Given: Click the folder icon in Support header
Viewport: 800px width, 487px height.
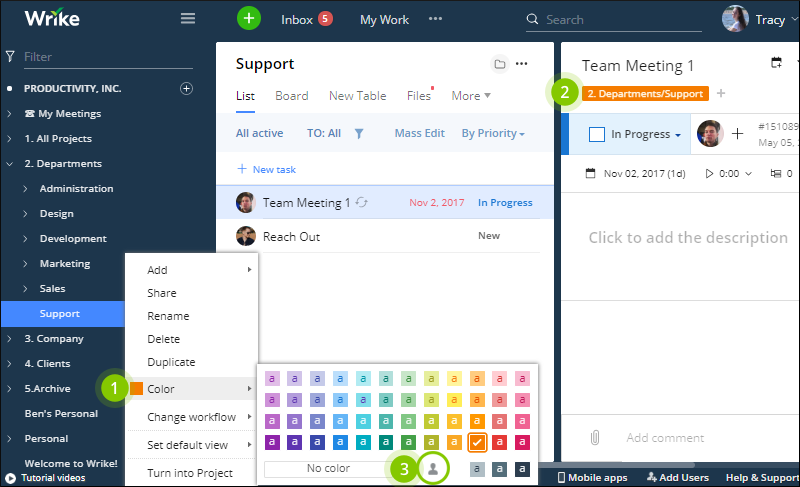Looking at the screenshot, I should pos(500,64).
